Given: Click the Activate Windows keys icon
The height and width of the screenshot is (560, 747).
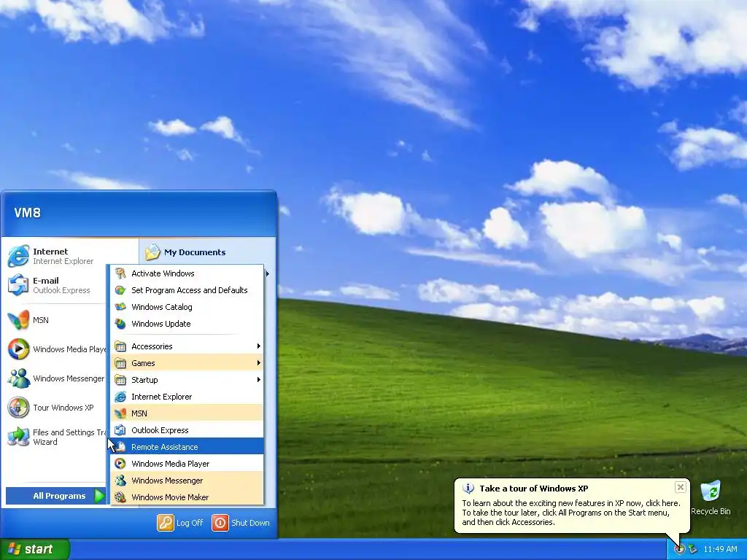Looking at the screenshot, I should [x=120, y=273].
